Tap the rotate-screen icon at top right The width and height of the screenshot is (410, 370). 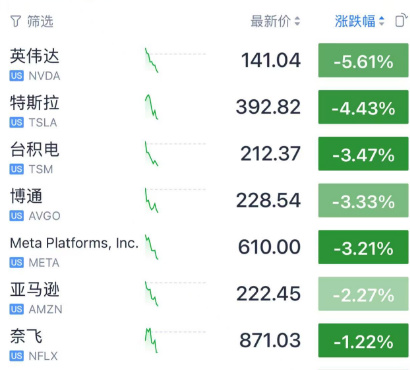click(x=401, y=21)
